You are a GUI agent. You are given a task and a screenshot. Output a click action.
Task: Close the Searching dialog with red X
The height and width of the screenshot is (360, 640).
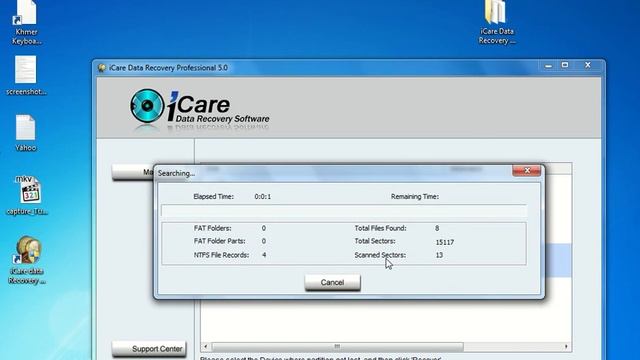click(x=527, y=171)
